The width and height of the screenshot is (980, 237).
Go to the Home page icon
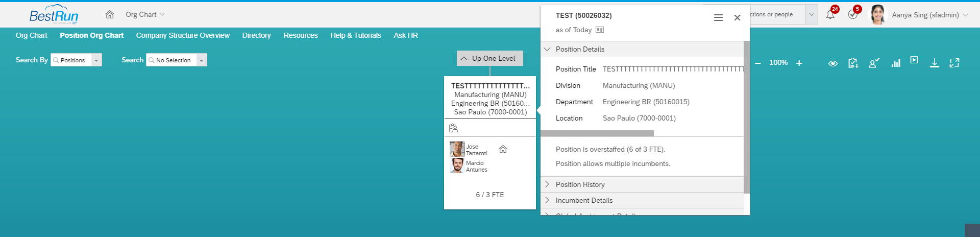coord(110,15)
